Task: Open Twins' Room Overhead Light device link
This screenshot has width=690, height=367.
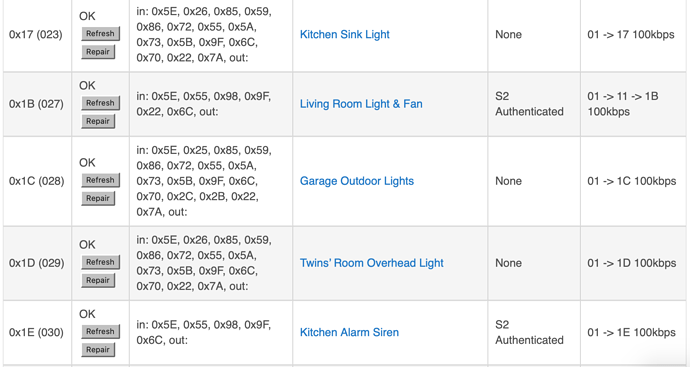Action: [x=371, y=263]
